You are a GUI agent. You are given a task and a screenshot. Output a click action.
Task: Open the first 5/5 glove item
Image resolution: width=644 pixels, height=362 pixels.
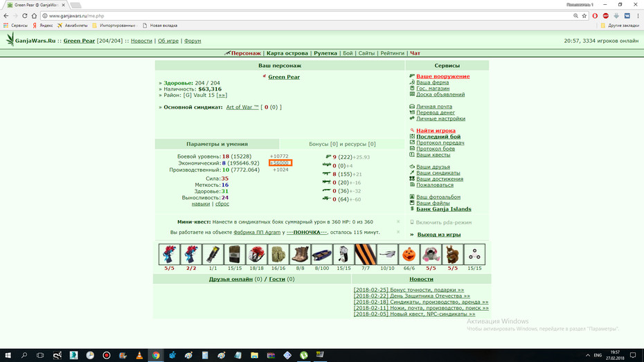coord(169,254)
